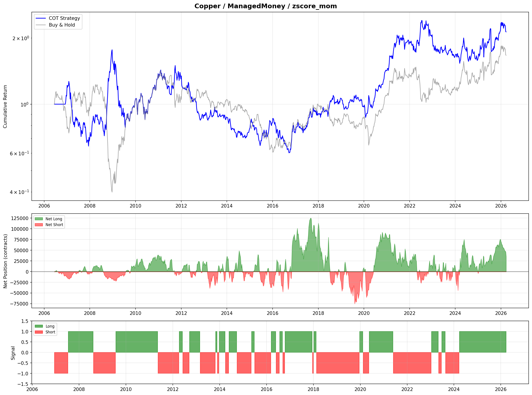Select the Net Long legend label text
This screenshot has height=395, width=532.
click(x=54, y=219)
